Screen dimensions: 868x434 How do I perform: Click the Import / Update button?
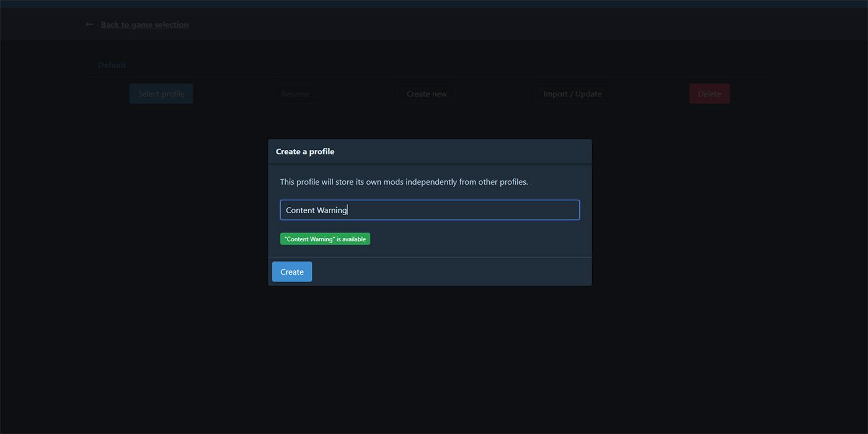click(x=572, y=94)
